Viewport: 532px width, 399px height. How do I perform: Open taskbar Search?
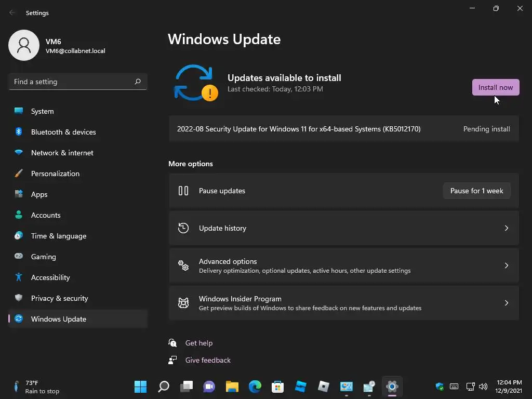[x=164, y=387]
